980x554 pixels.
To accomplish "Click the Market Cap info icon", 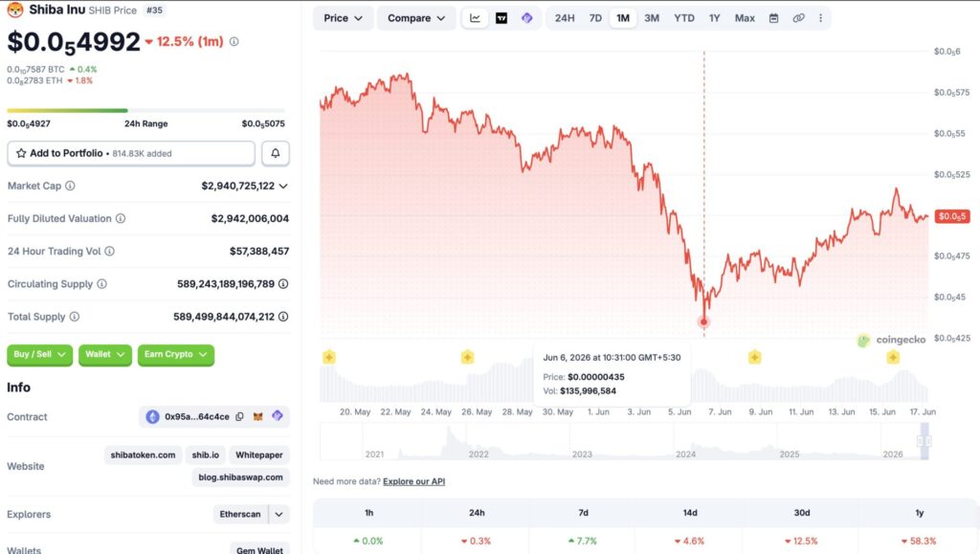I will click(x=70, y=186).
